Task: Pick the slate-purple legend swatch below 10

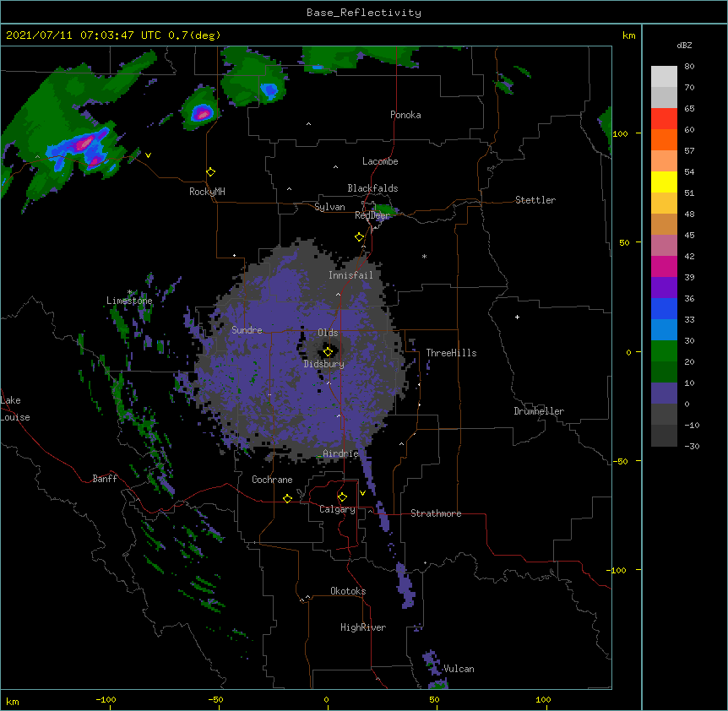Action: [664, 393]
